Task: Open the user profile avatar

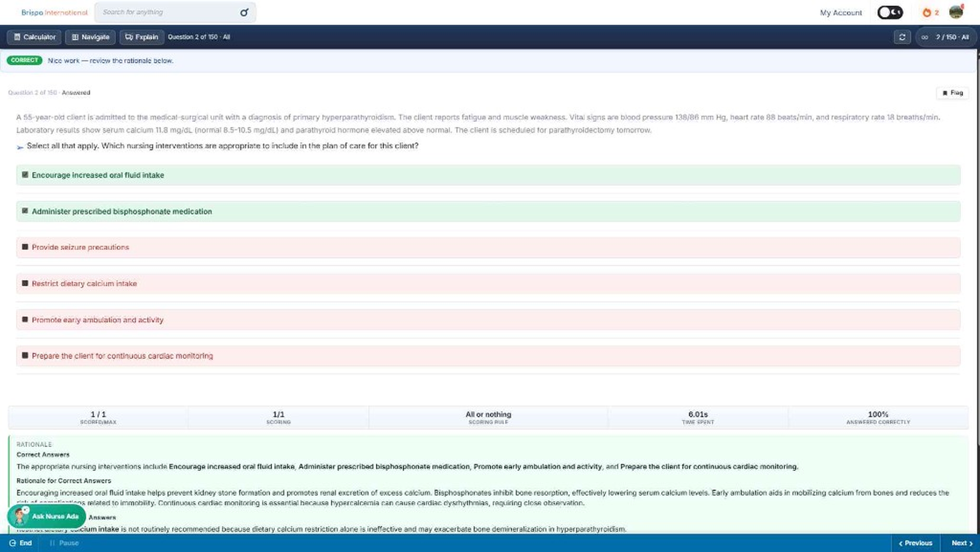Action: coord(956,12)
